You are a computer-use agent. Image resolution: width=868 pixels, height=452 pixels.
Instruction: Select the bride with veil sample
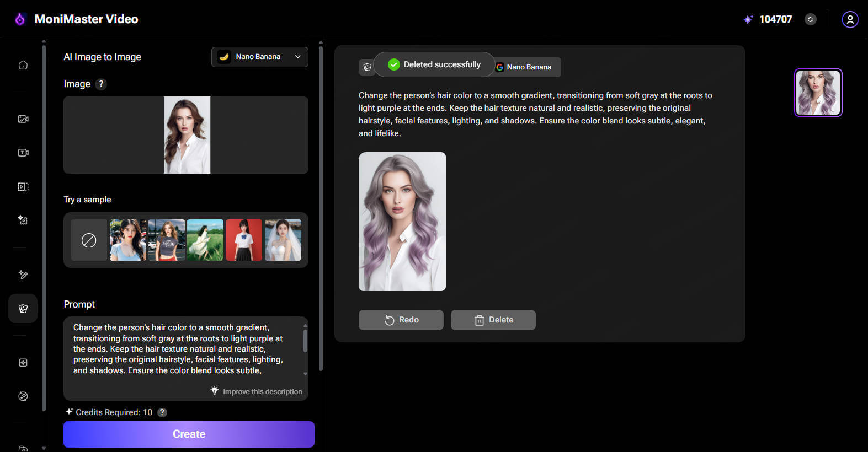[x=283, y=240]
